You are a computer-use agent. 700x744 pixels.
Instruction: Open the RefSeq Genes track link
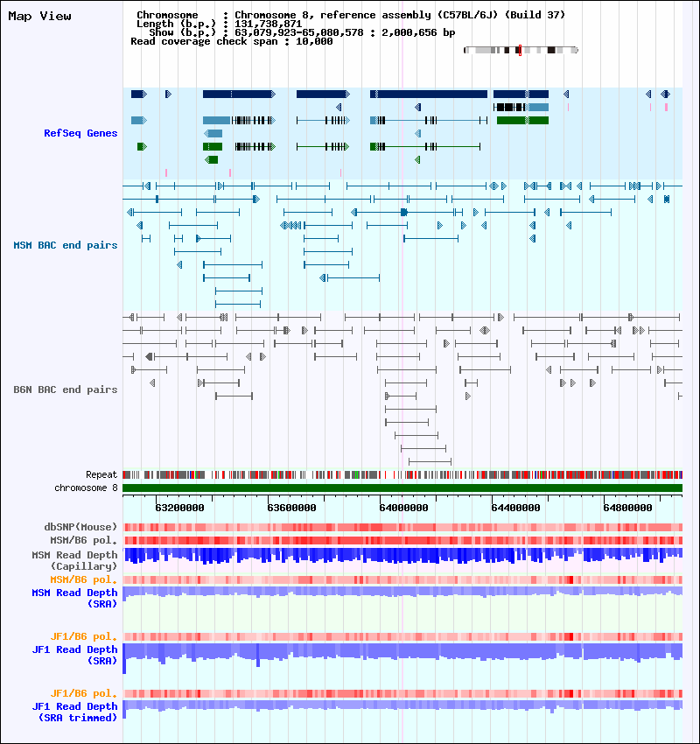(x=80, y=133)
